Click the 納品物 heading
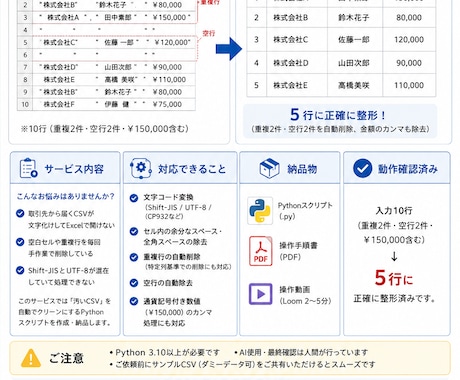The height and width of the screenshot is (380, 460). click(302, 169)
